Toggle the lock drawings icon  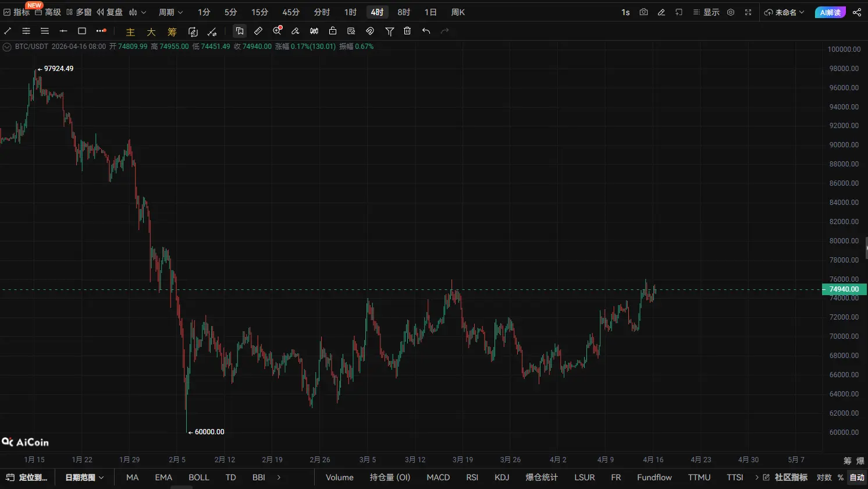(333, 31)
